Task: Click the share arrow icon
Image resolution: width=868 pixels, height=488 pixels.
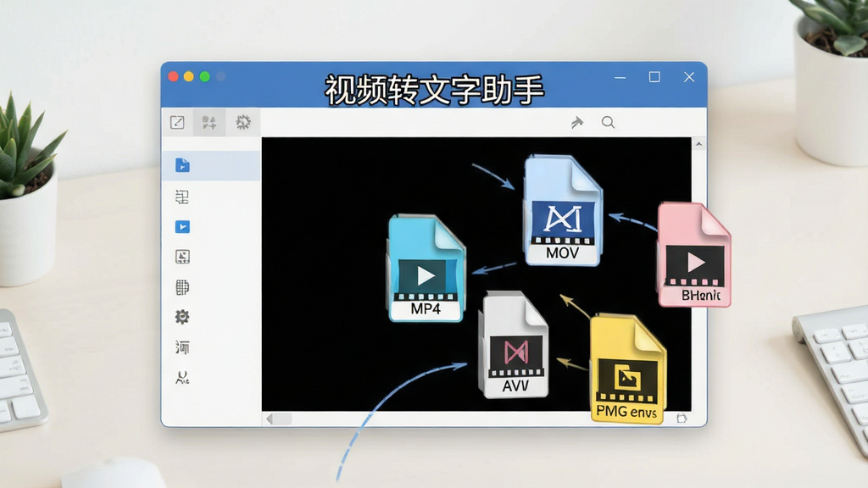Action: point(576,122)
